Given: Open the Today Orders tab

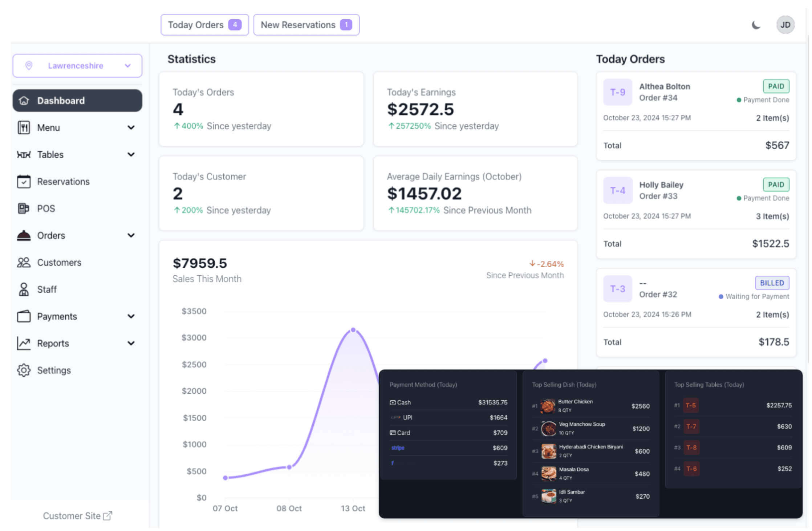Looking at the screenshot, I should [204, 25].
